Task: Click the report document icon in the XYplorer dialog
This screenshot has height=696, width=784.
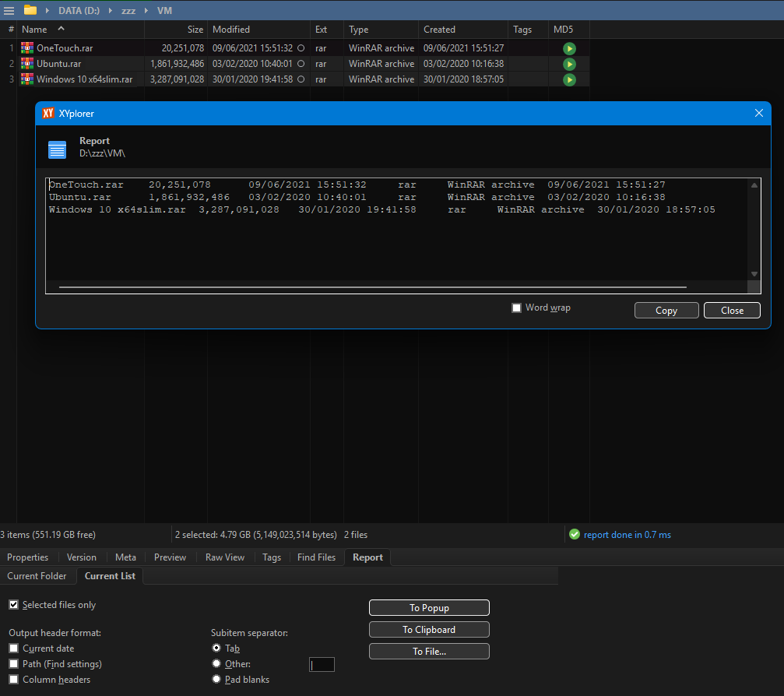Action: pos(57,149)
